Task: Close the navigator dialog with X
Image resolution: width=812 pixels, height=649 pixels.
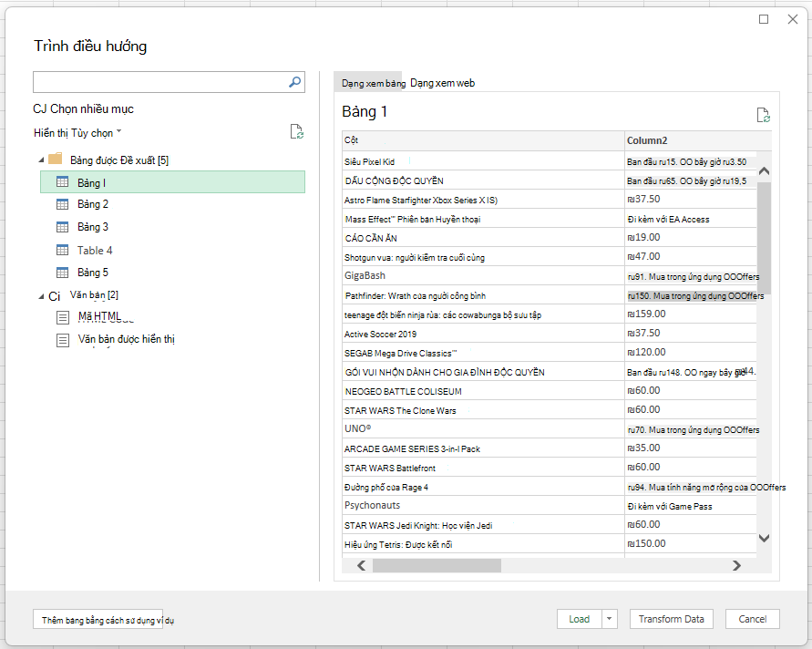Action: tap(792, 19)
